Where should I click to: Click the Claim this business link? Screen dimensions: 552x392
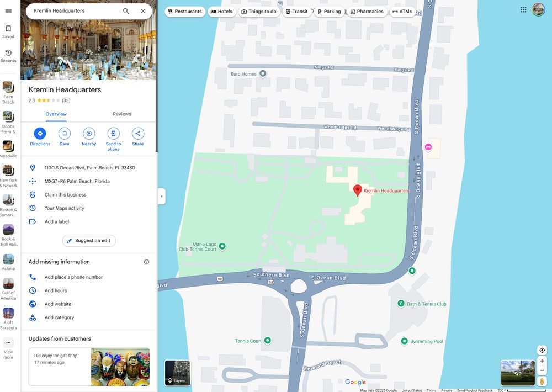[x=65, y=195]
